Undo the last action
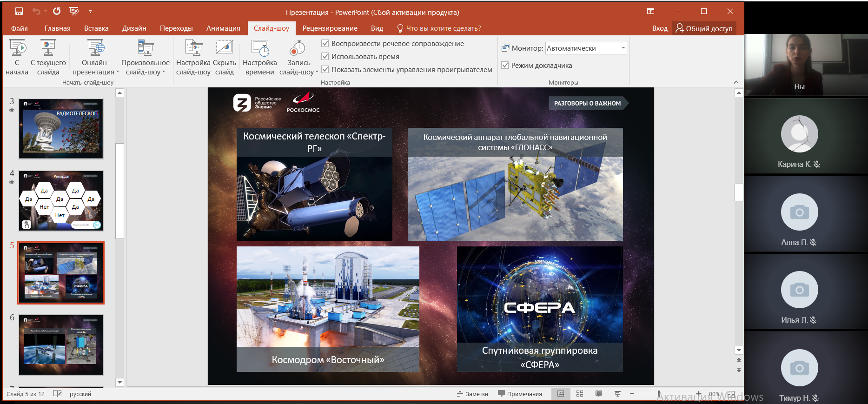868x404 pixels. pyautogui.click(x=36, y=11)
